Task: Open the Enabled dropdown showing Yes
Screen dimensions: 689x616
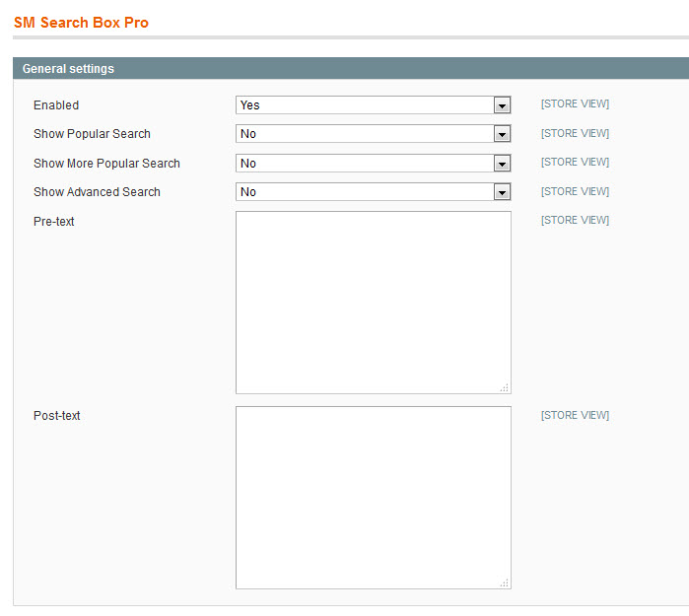Action: (x=373, y=105)
